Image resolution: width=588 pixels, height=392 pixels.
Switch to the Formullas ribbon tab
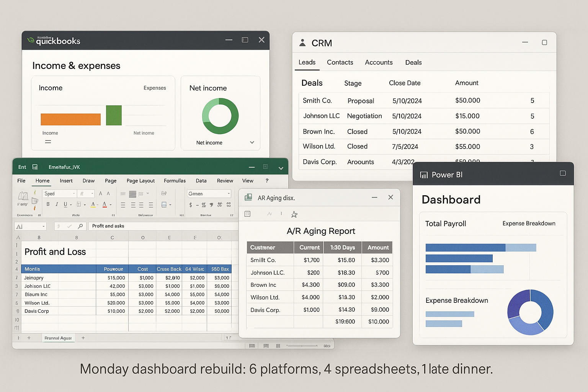[x=175, y=181]
